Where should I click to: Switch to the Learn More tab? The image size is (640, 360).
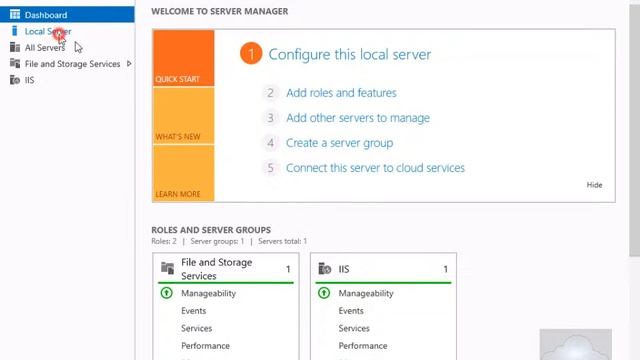pyautogui.click(x=184, y=173)
